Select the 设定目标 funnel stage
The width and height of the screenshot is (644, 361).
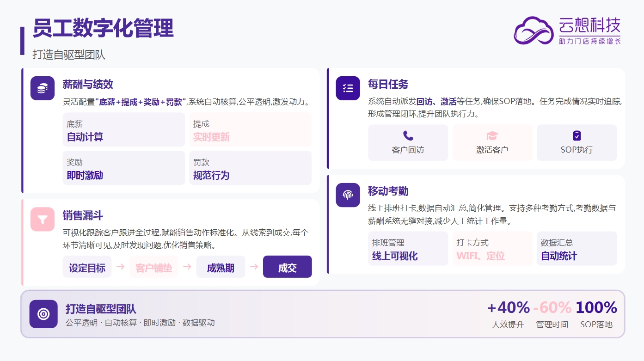coord(87,267)
